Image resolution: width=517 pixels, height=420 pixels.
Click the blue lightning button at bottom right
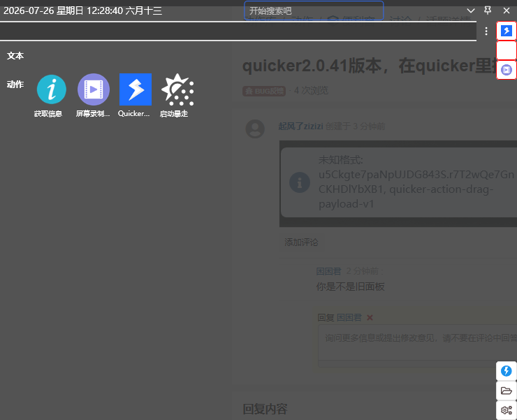(506, 371)
